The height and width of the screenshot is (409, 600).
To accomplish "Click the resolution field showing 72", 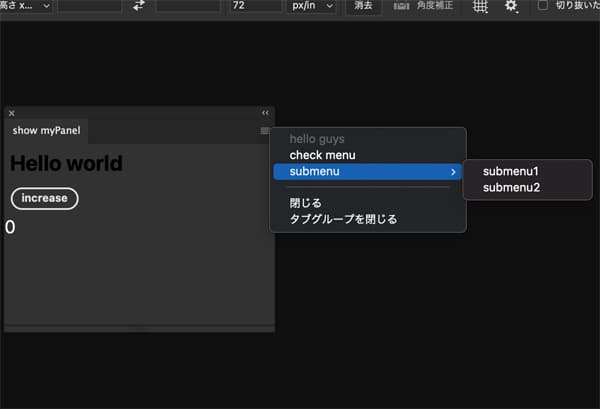I will point(256,6).
